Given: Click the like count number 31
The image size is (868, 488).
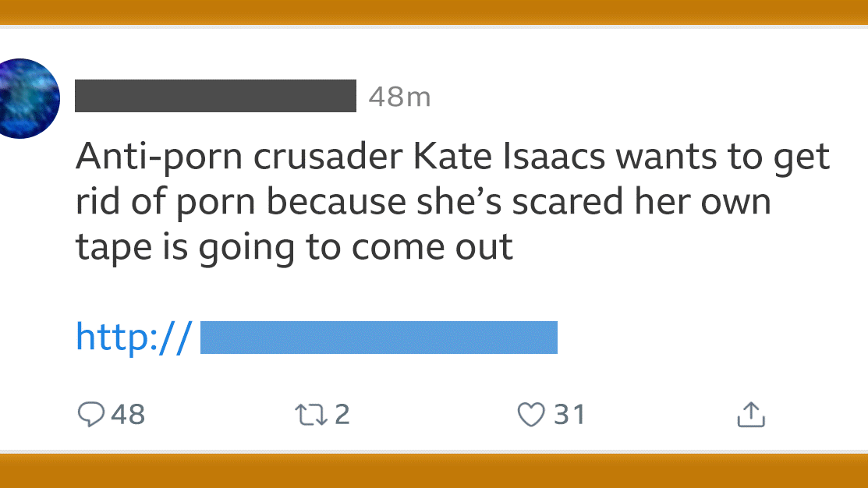Looking at the screenshot, I should (569, 414).
